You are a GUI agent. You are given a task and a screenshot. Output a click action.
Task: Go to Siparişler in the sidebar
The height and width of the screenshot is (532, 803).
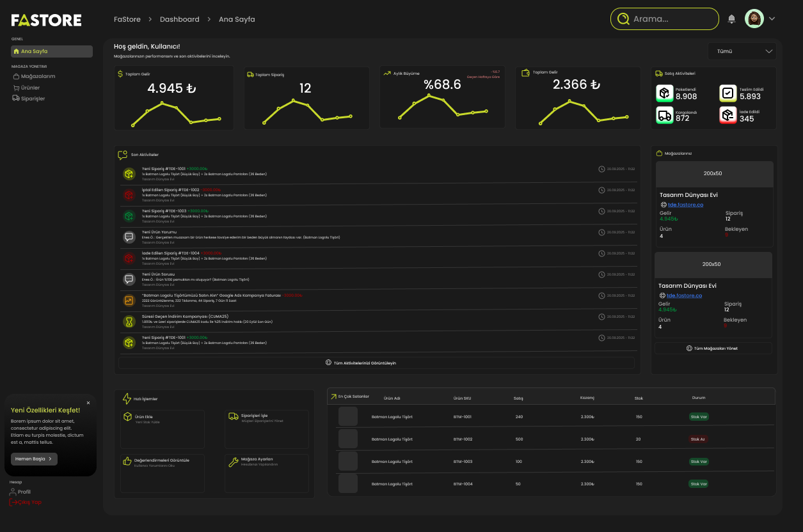point(33,98)
